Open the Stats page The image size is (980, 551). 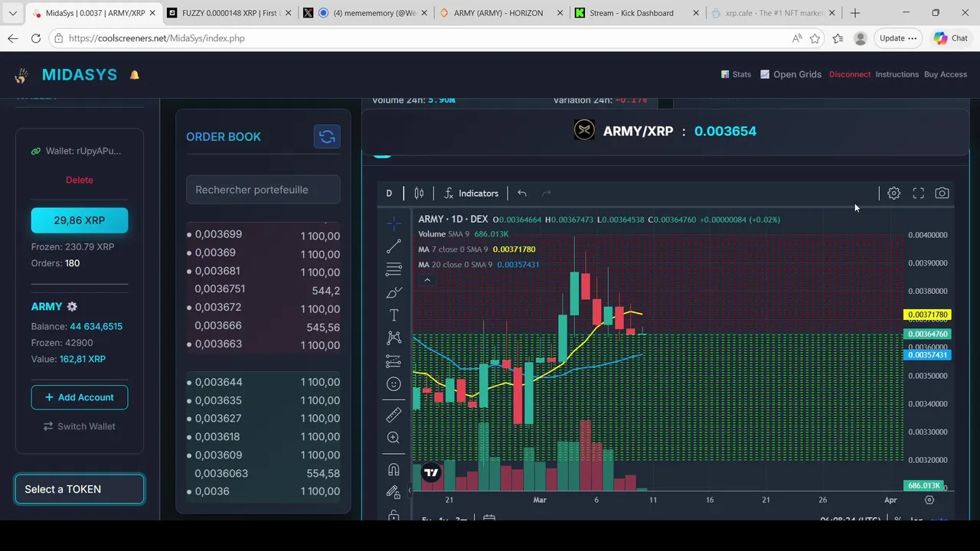click(736, 74)
